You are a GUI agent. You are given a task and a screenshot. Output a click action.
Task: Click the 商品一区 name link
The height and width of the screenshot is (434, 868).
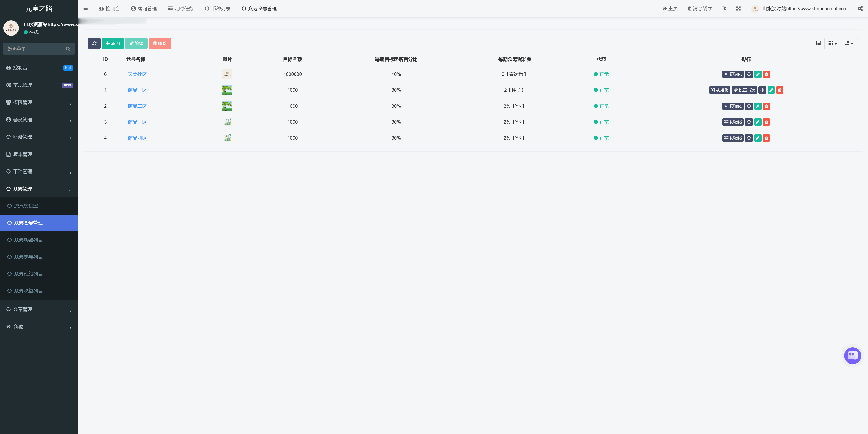(137, 90)
